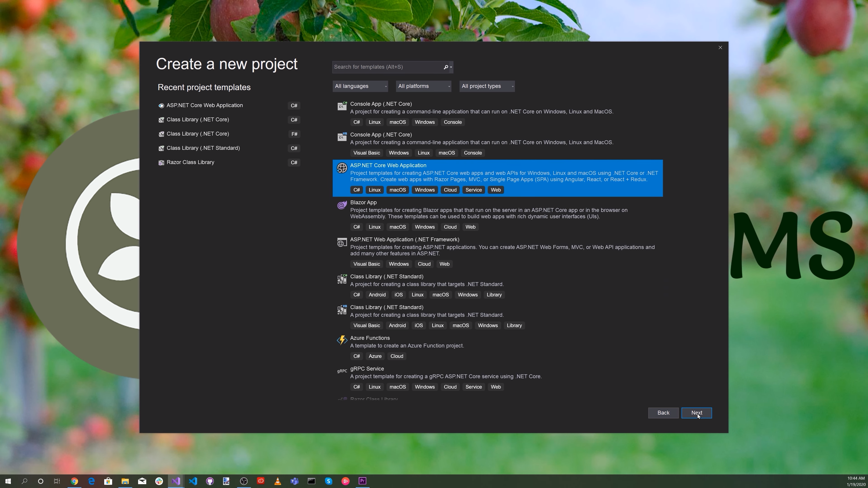Open Slack from the taskbar
This screenshot has width=868, height=488.
pos(159,481)
